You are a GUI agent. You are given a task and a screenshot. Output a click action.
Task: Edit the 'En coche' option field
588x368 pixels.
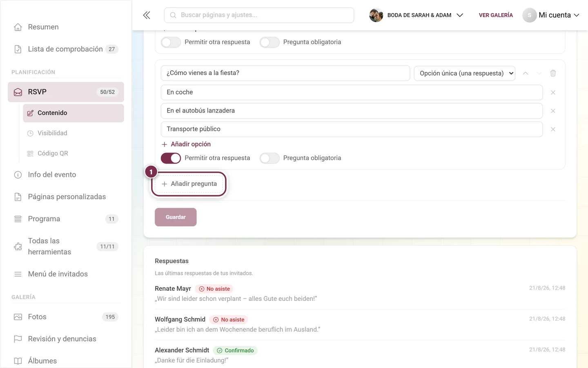[x=352, y=92]
